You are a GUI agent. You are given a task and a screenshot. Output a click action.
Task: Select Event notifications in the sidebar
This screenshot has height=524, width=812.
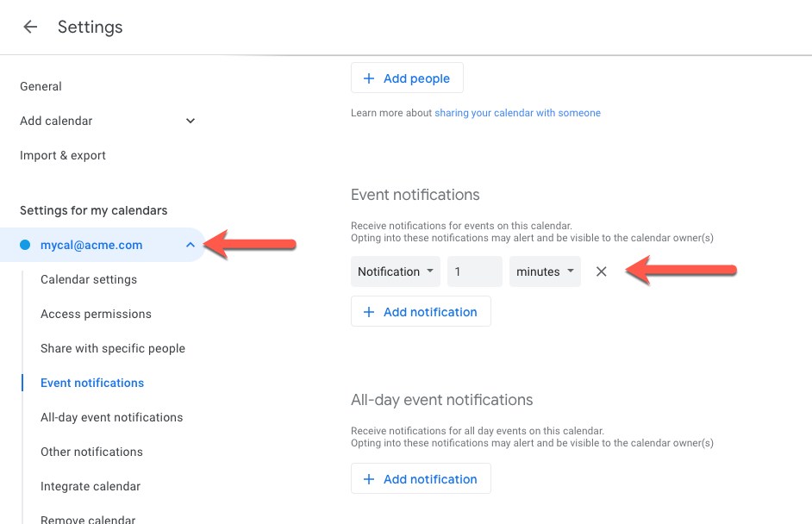coord(92,383)
